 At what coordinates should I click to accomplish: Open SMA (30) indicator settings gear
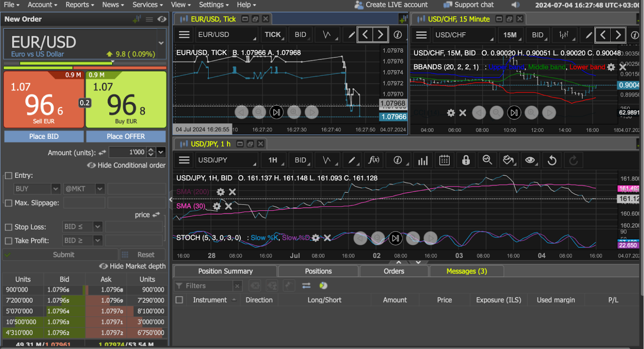click(217, 206)
